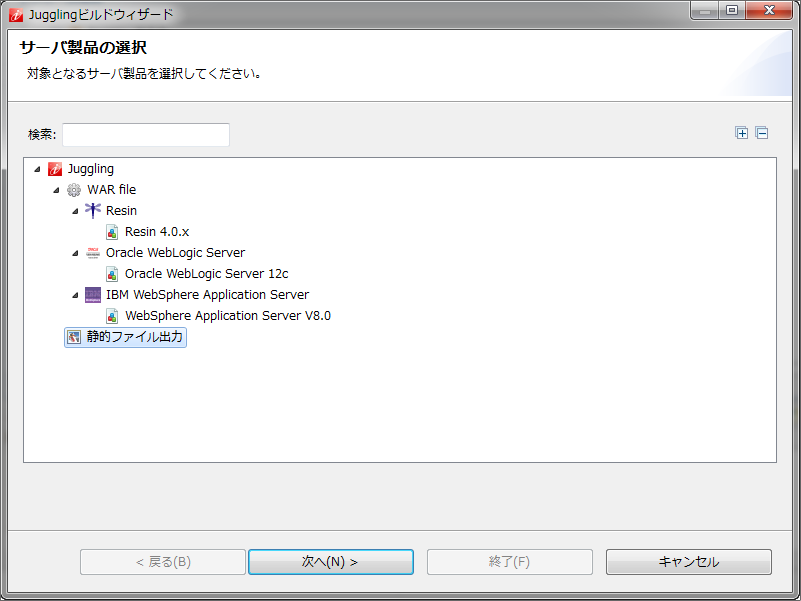Click the 静的ファイル出力 item icon

[74, 337]
